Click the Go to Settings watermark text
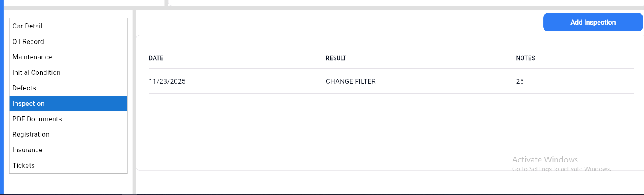644x195 pixels. [562, 169]
